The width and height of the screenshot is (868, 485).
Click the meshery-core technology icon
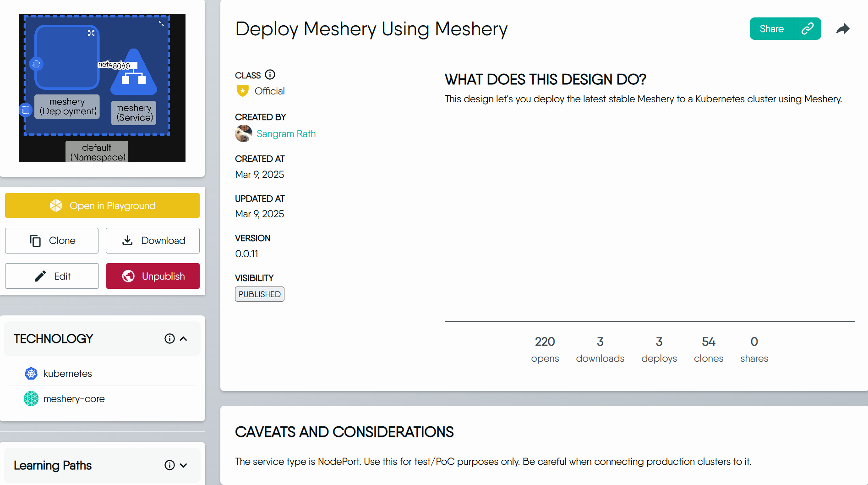[x=31, y=398]
